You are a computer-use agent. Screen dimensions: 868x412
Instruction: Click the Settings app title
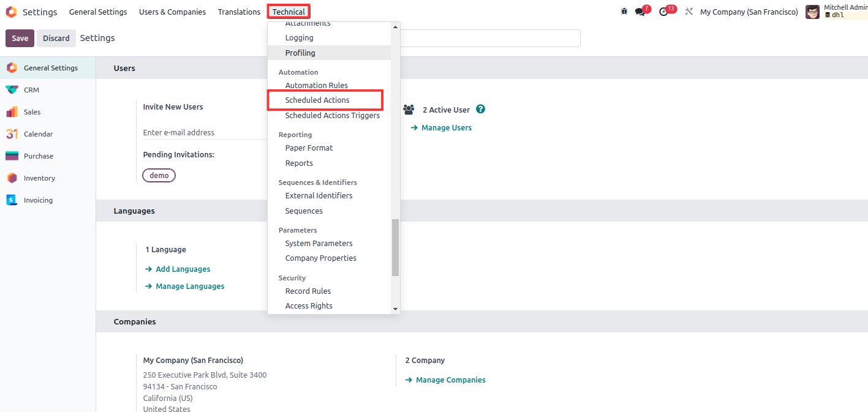[40, 12]
